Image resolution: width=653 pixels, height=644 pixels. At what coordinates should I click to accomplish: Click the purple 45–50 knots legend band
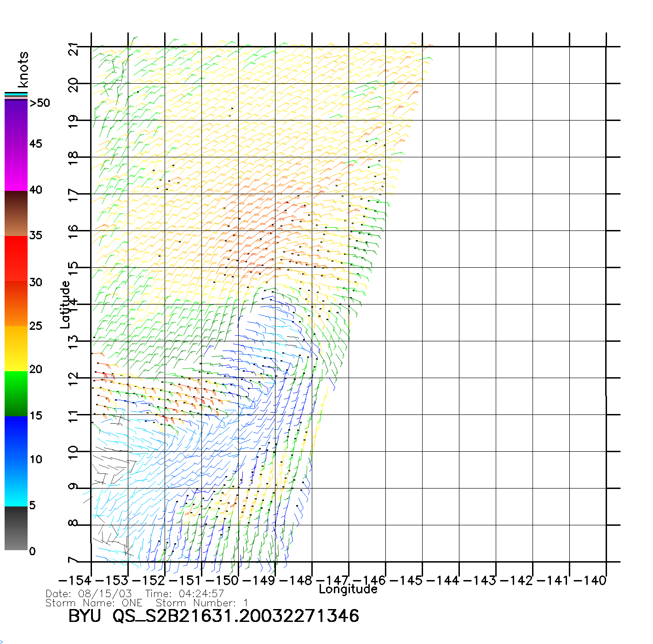click(x=16, y=122)
